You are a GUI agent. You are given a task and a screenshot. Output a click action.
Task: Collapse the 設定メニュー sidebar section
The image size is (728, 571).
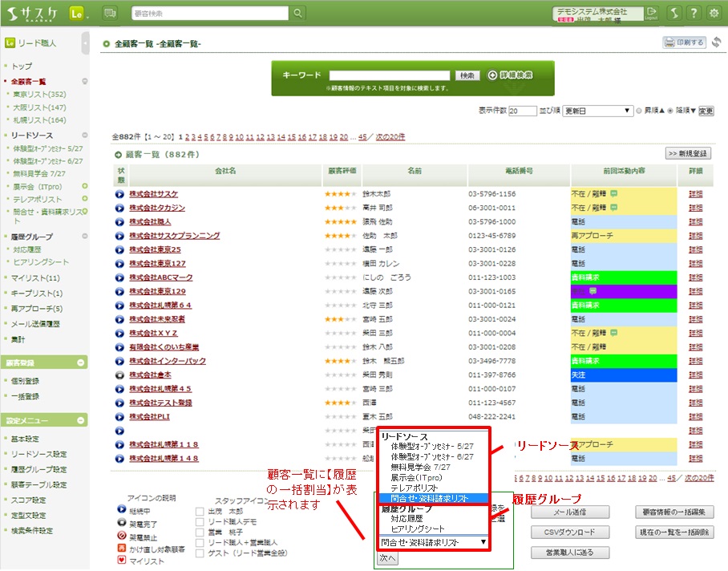pos(81,420)
